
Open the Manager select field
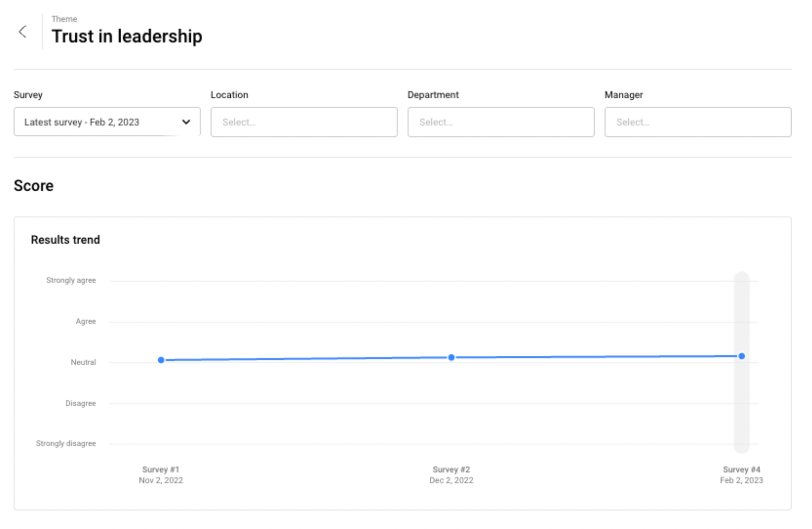pyautogui.click(x=697, y=122)
